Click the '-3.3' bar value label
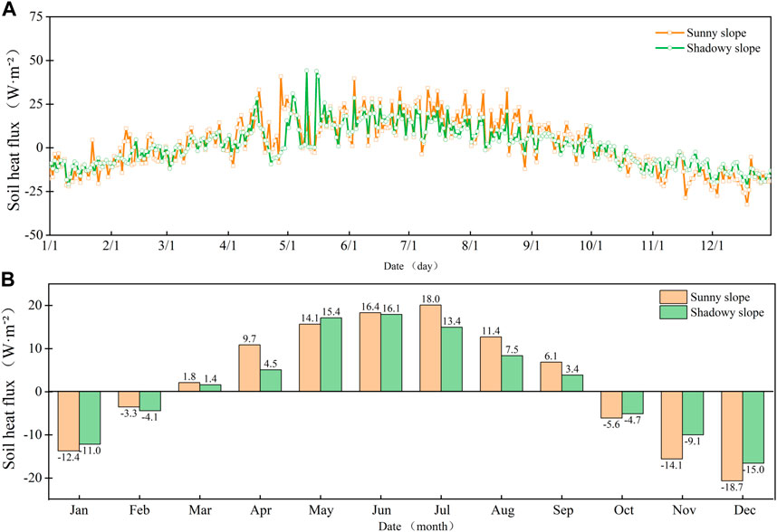 (x=129, y=413)
